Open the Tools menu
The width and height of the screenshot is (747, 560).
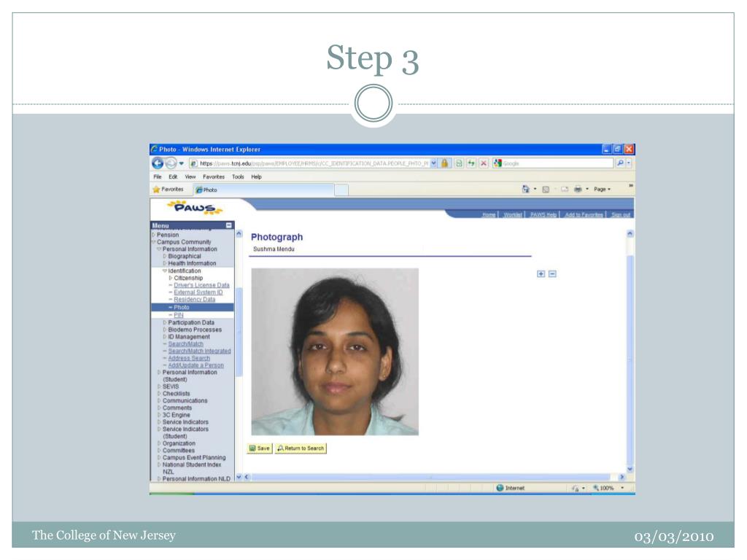coord(238,176)
